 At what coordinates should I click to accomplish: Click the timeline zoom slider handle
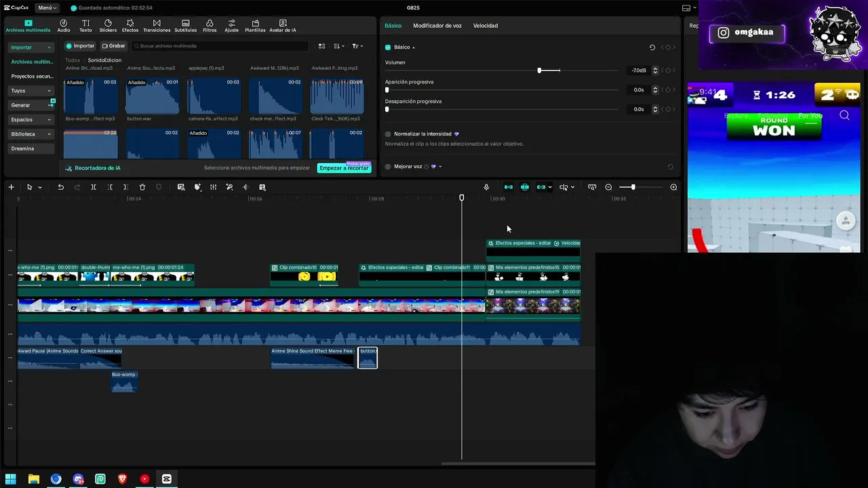click(633, 187)
